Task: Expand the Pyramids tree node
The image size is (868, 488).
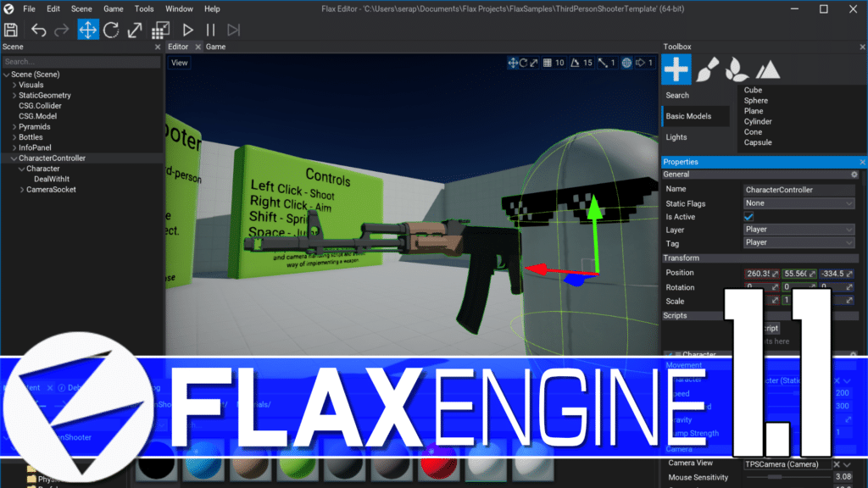Action: (x=14, y=127)
